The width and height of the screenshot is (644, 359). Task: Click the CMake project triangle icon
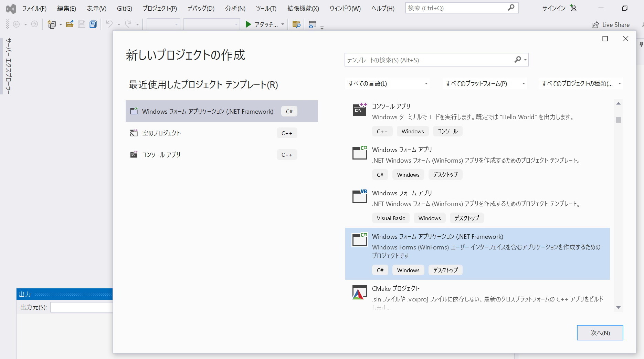[x=359, y=293]
